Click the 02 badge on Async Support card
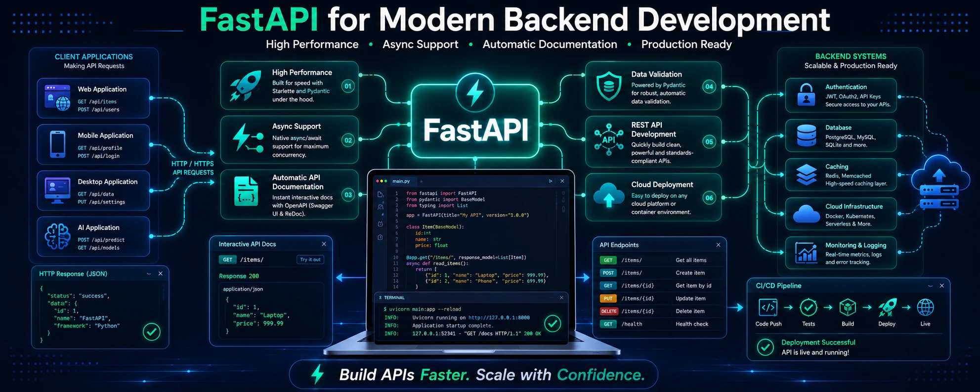This screenshot has height=392, width=980. (348, 140)
